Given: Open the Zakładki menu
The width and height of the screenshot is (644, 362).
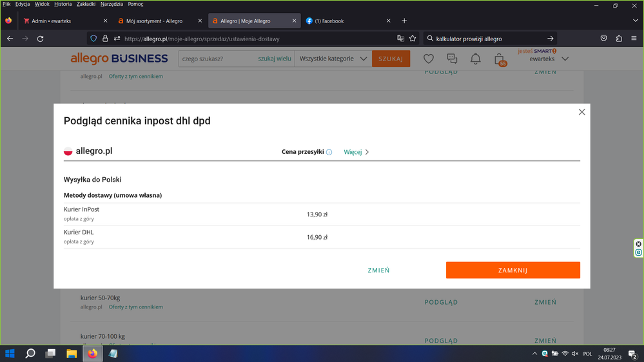Looking at the screenshot, I should pyautogui.click(x=86, y=4).
